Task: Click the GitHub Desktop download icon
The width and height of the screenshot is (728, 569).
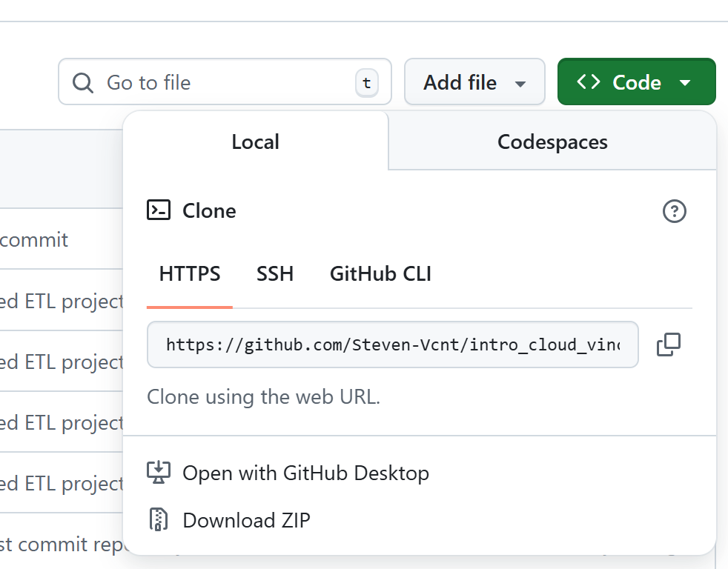Action: 159,473
